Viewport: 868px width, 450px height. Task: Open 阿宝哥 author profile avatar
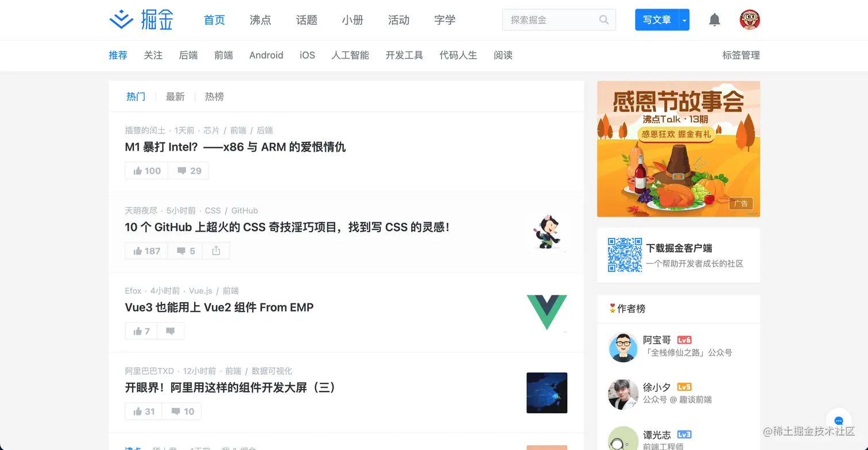623,347
